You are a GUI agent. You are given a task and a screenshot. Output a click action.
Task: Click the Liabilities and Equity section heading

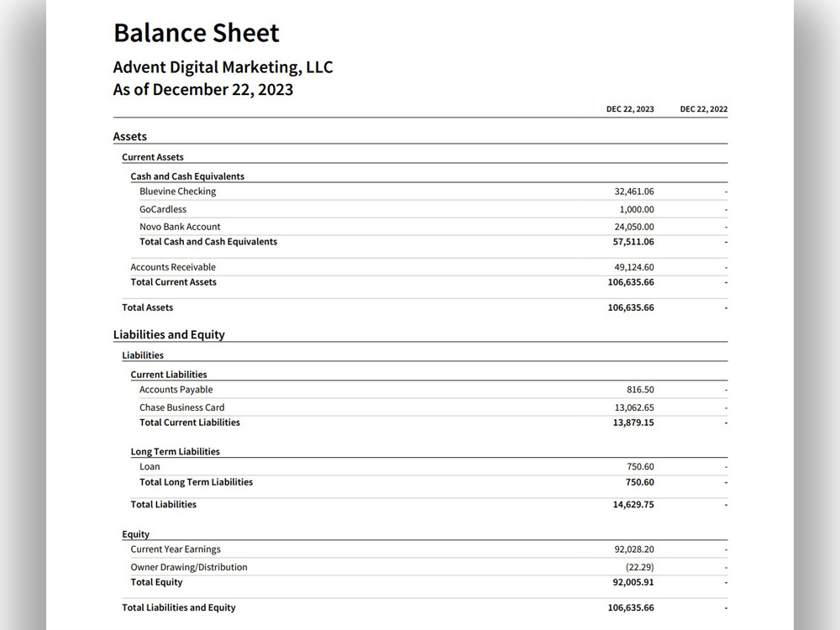[x=169, y=335]
